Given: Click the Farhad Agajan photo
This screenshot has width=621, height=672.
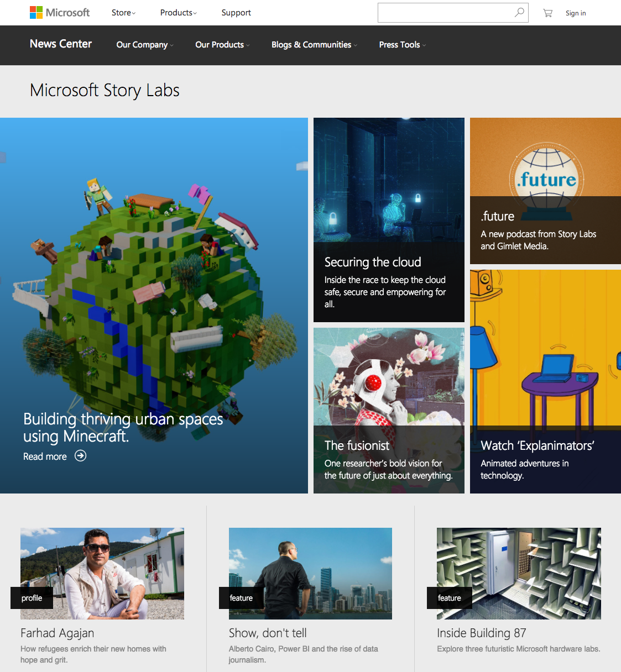Looking at the screenshot, I should click(x=102, y=574).
